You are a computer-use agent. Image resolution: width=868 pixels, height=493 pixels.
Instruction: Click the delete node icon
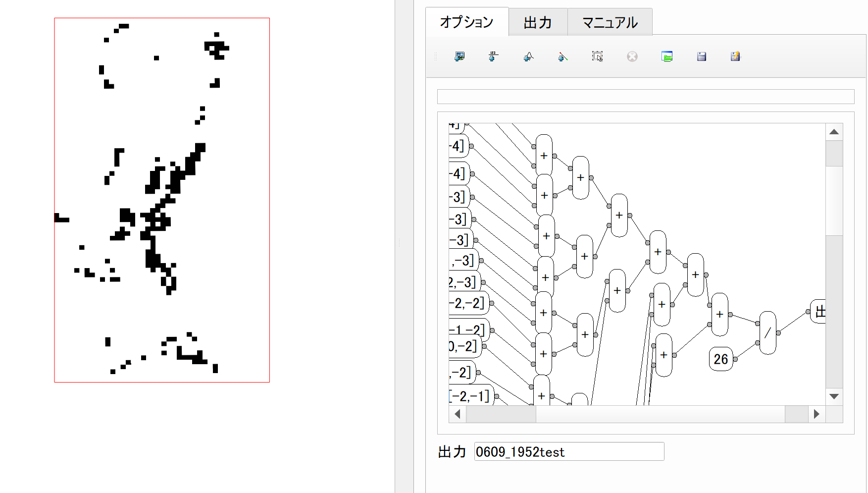click(631, 56)
